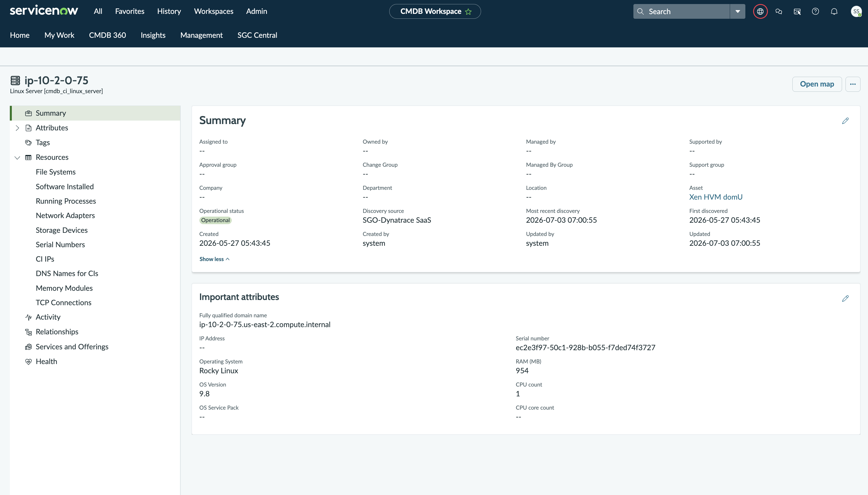The width and height of the screenshot is (868, 495).
Task: Go to the My Work tab
Action: (59, 35)
